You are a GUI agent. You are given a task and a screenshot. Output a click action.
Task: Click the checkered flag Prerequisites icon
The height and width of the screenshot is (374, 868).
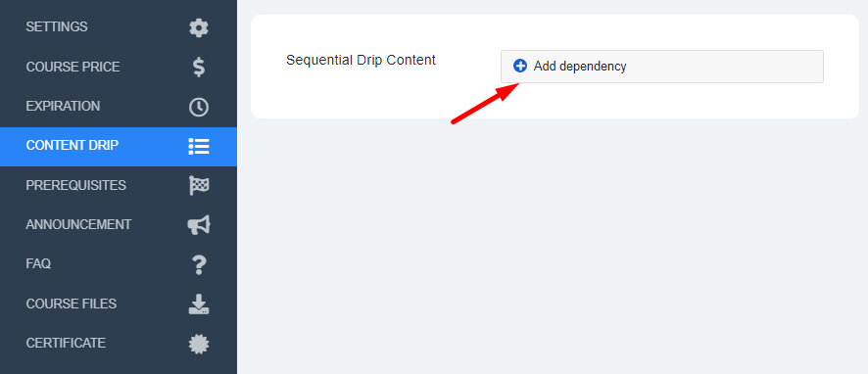199,186
